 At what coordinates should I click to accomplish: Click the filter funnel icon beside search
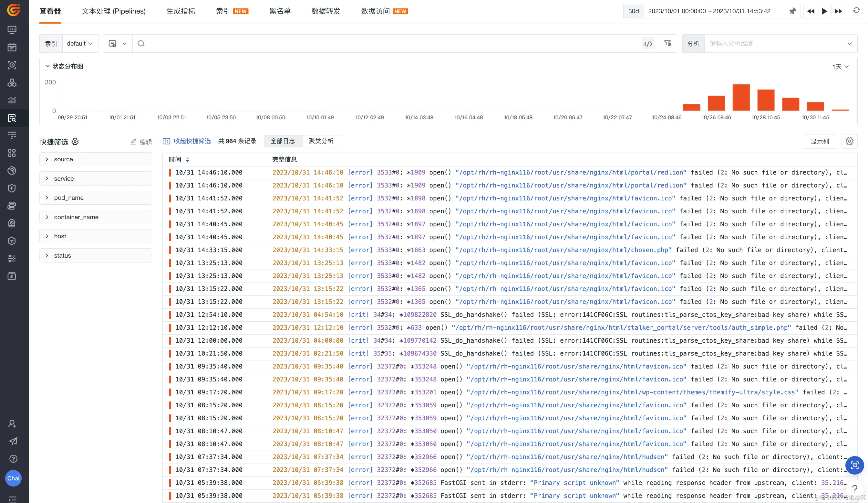pyautogui.click(x=668, y=43)
